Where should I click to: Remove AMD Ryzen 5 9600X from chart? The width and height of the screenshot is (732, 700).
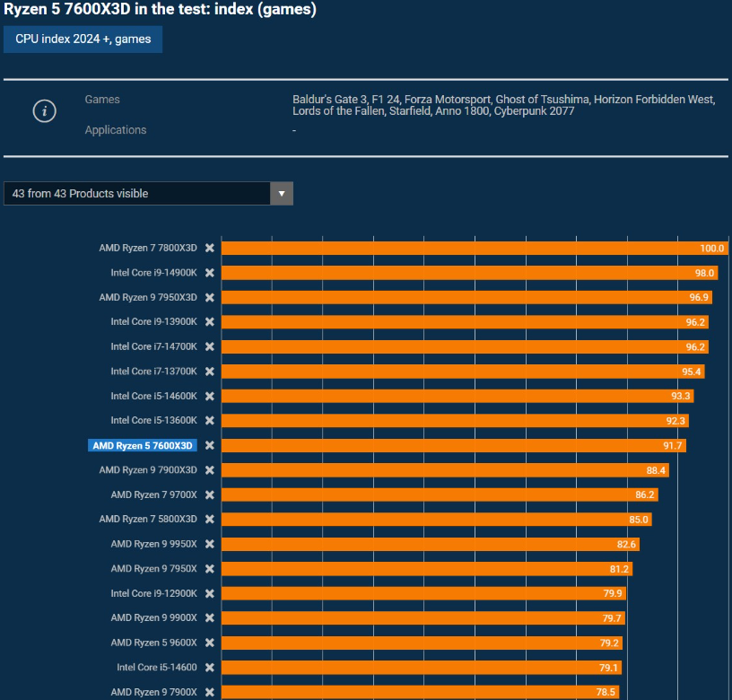click(x=210, y=643)
